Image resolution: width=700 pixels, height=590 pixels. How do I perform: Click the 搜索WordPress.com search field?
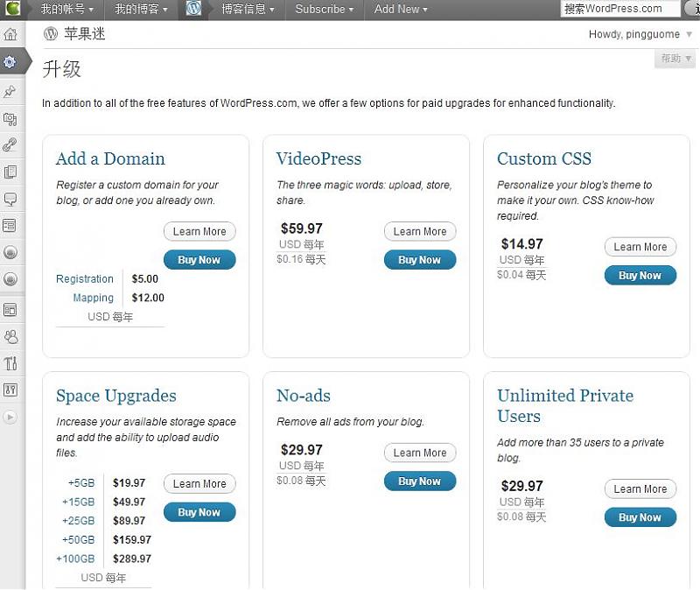(x=619, y=9)
